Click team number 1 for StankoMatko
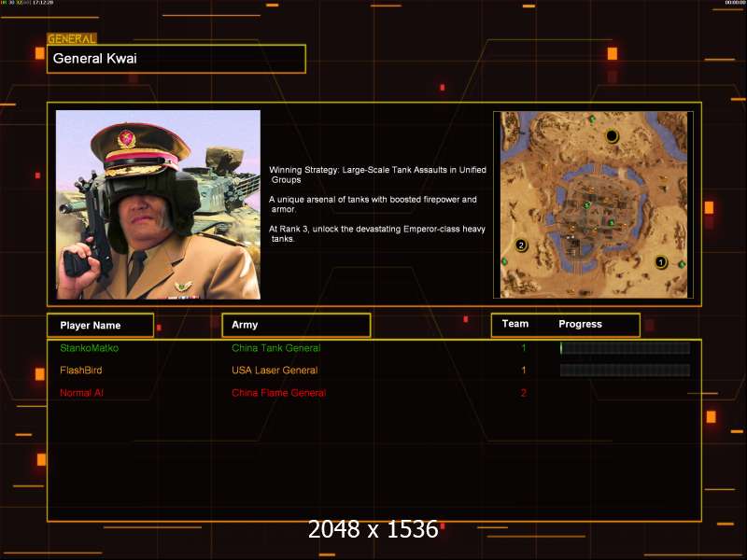747x560 pixels. tap(524, 348)
